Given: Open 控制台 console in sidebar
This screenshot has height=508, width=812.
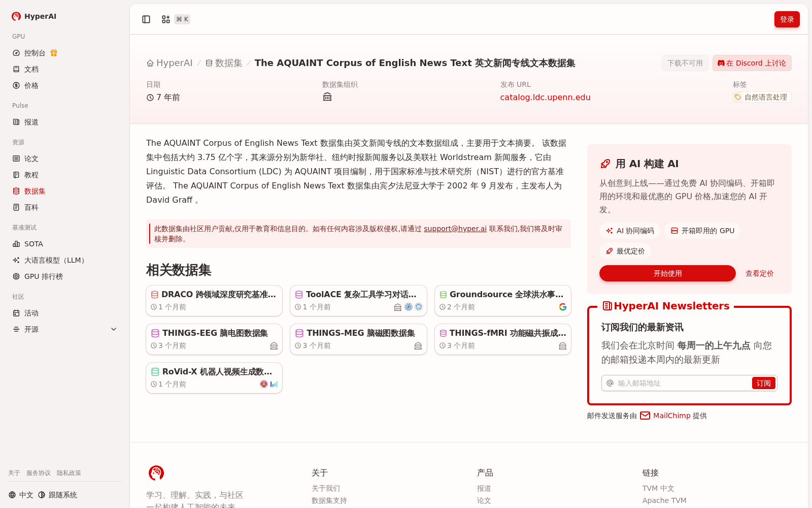Looking at the screenshot, I should click(35, 53).
